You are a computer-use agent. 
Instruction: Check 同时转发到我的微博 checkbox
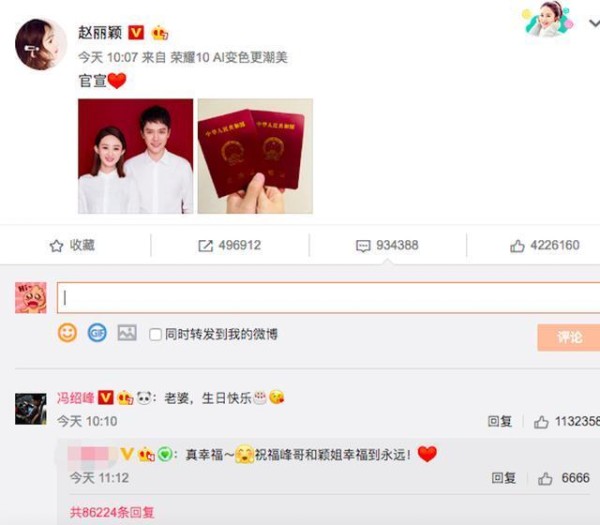click(x=155, y=334)
